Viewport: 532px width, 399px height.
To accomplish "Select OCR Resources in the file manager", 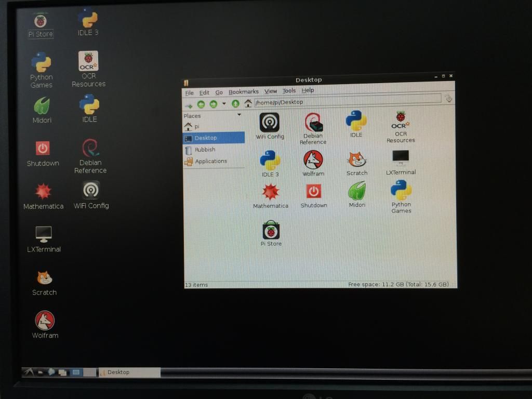I will pos(401,127).
